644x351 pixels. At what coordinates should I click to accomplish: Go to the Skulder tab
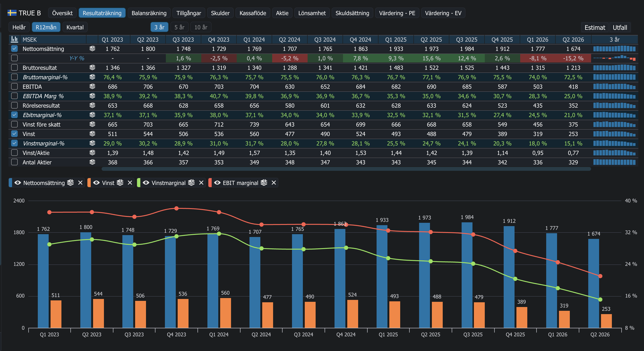[x=220, y=13]
